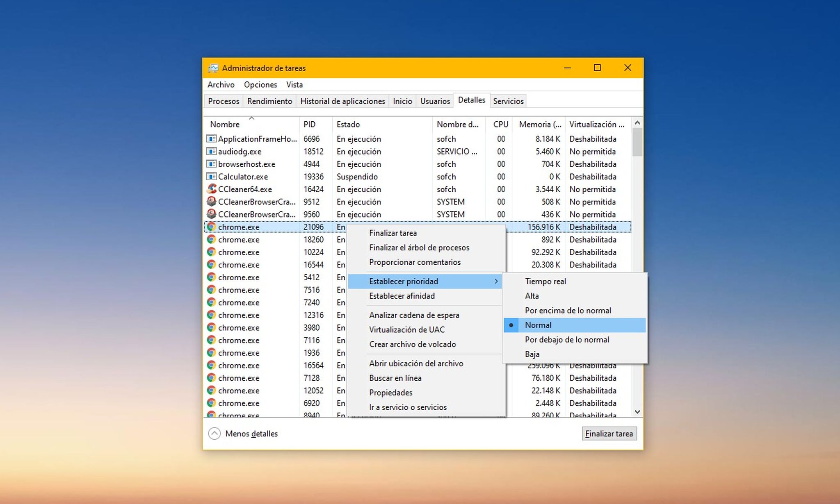Sort processes by the Nombre column
This screenshot has width=840, height=504.
[225, 124]
